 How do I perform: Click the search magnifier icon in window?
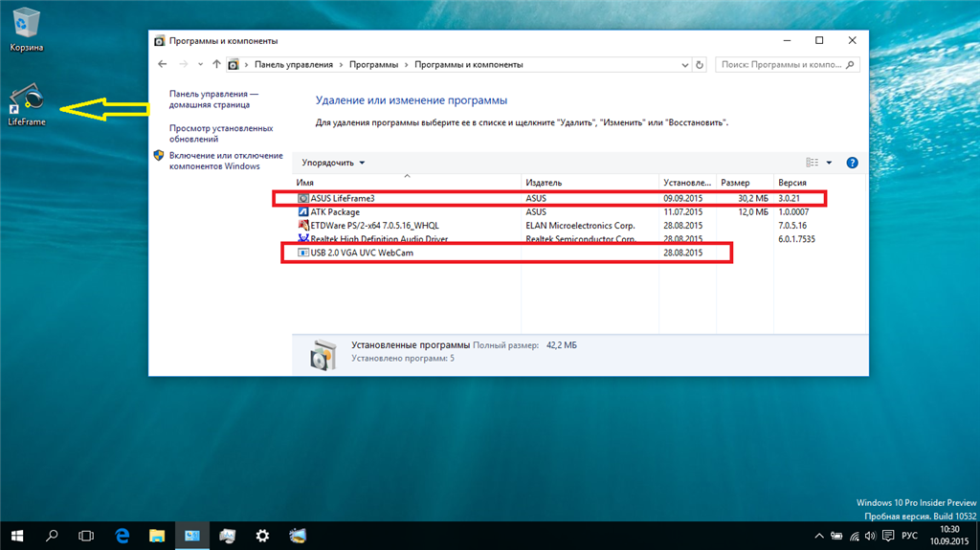click(x=850, y=64)
